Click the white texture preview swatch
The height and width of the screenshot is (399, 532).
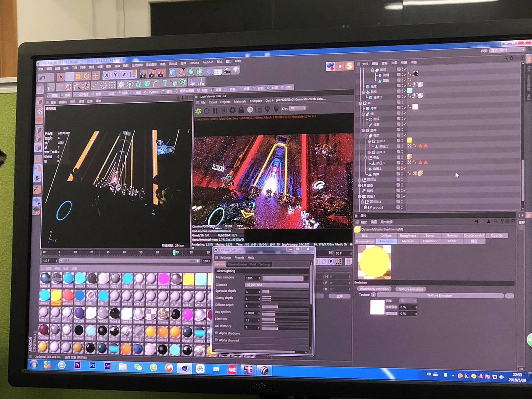(377, 307)
